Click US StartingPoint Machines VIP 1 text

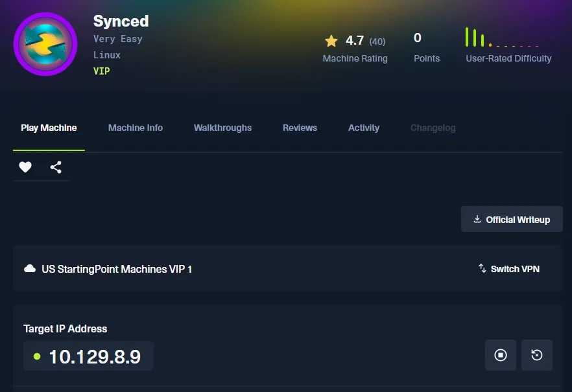pyautogui.click(x=117, y=270)
